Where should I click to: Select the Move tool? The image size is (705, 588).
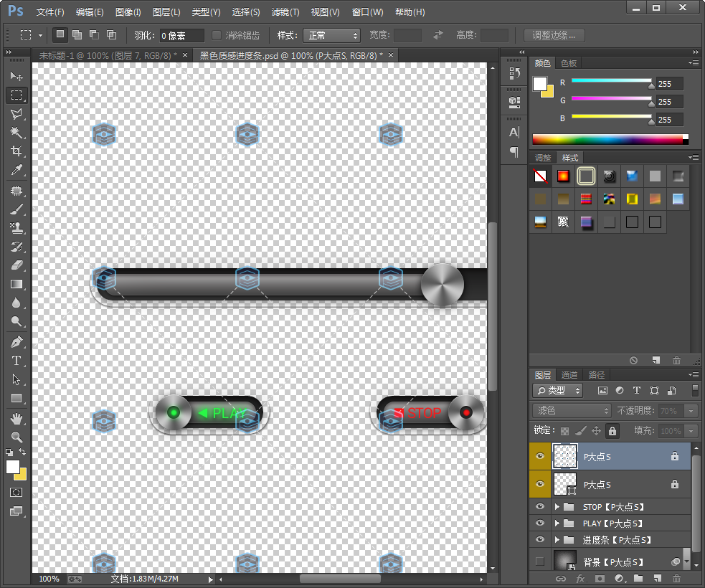point(16,76)
